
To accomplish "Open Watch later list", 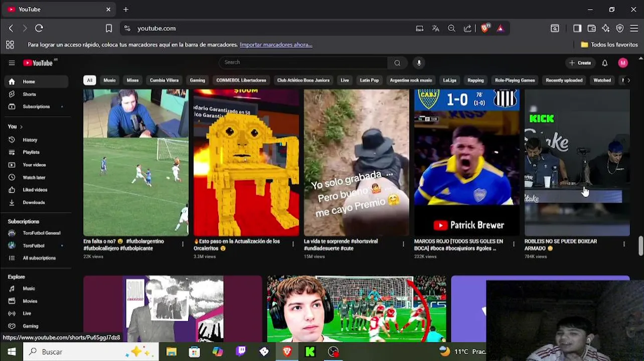I will [36, 177].
